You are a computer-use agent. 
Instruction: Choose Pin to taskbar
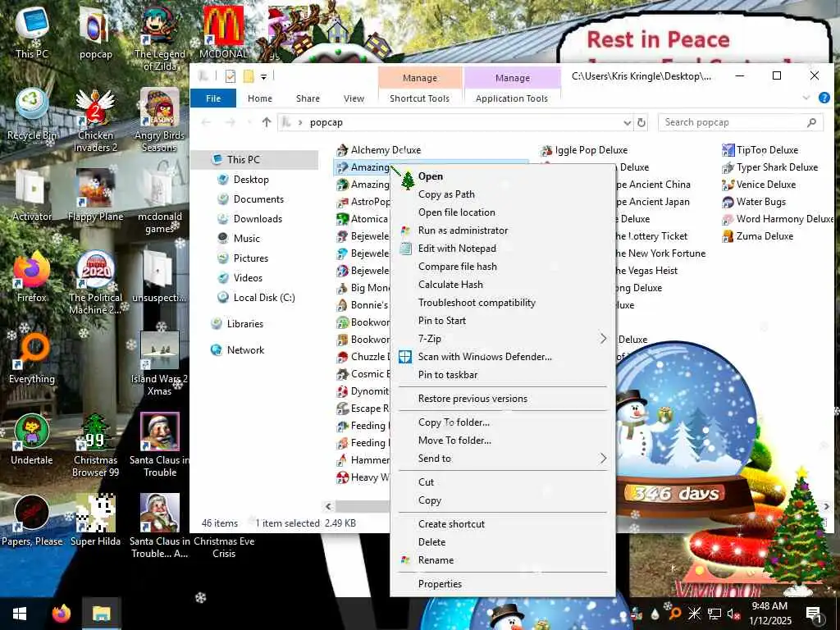[503, 375]
